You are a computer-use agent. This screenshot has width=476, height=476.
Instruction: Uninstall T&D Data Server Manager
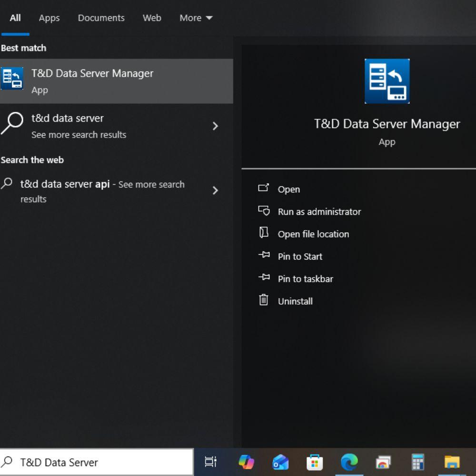[295, 301]
